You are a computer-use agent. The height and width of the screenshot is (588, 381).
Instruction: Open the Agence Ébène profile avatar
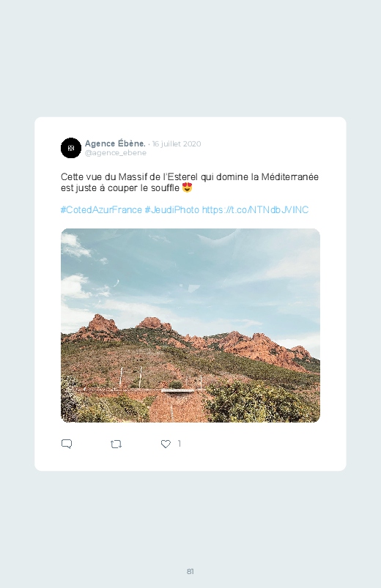[71, 148]
